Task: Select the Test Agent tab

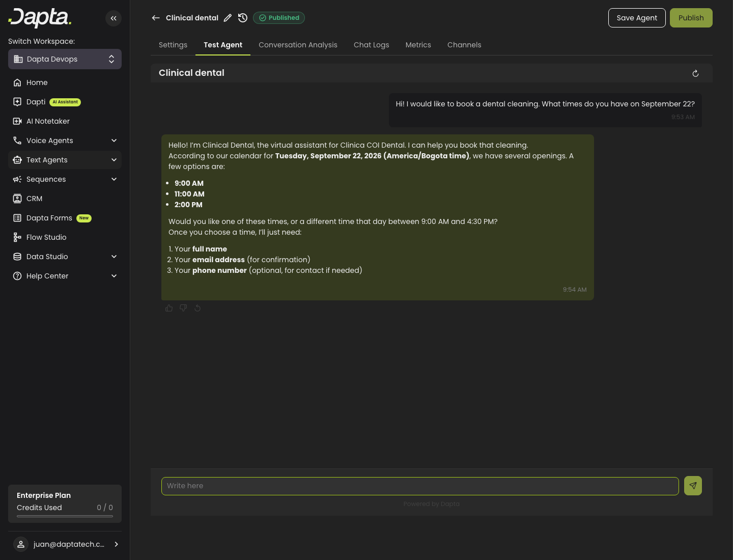Action: 223,45
